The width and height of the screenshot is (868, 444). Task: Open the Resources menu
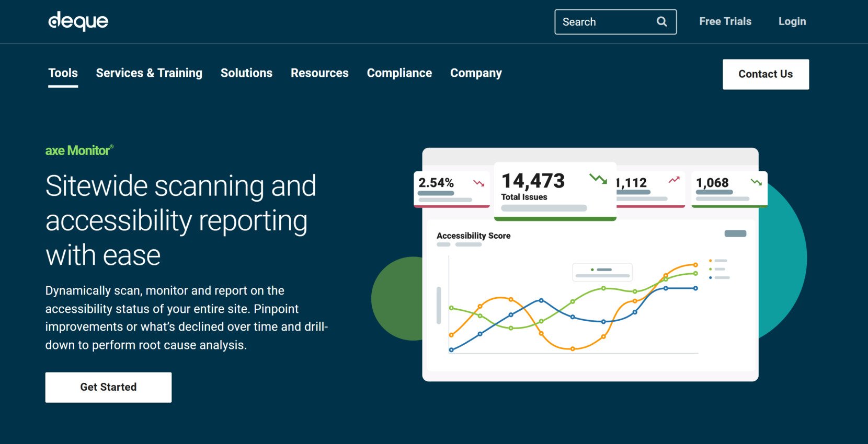(319, 73)
